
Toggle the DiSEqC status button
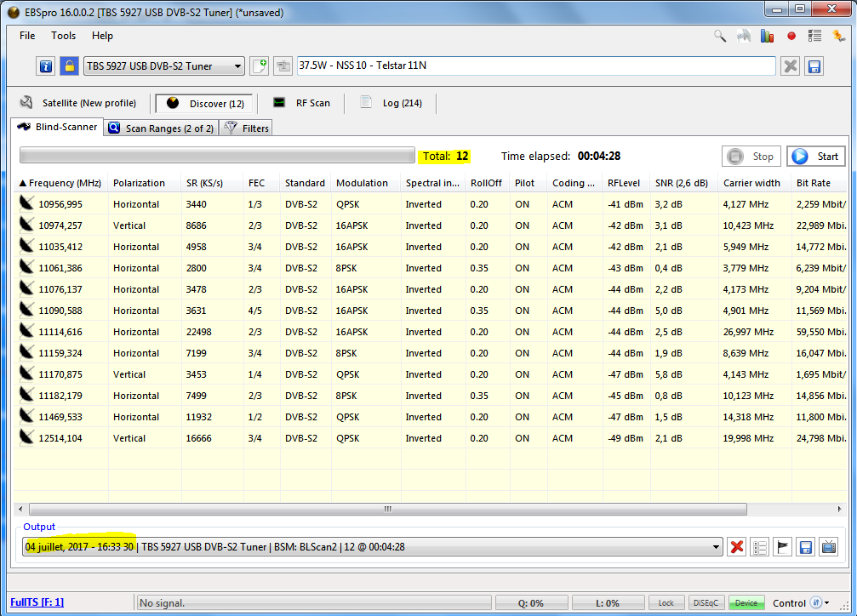tap(706, 603)
